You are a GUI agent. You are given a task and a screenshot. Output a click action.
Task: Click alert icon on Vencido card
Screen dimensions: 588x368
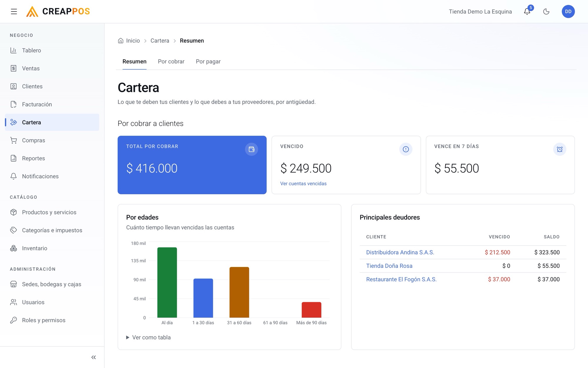pyautogui.click(x=406, y=149)
